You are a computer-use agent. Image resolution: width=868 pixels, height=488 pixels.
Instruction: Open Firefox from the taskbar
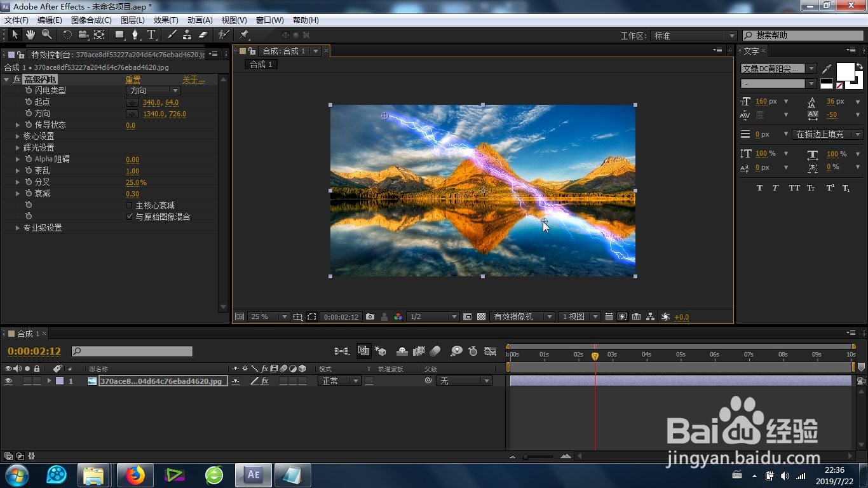pos(135,475)
